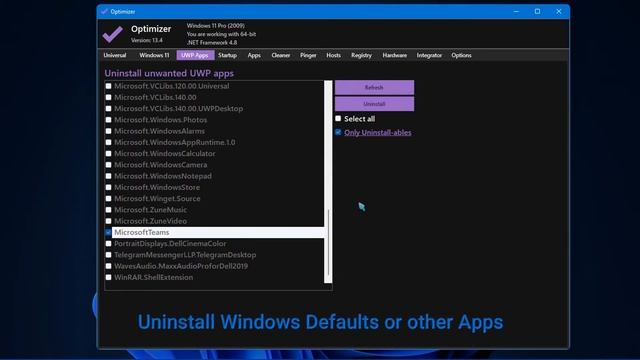Click the UWP apps list scrollbar thumb

point(328,243)
